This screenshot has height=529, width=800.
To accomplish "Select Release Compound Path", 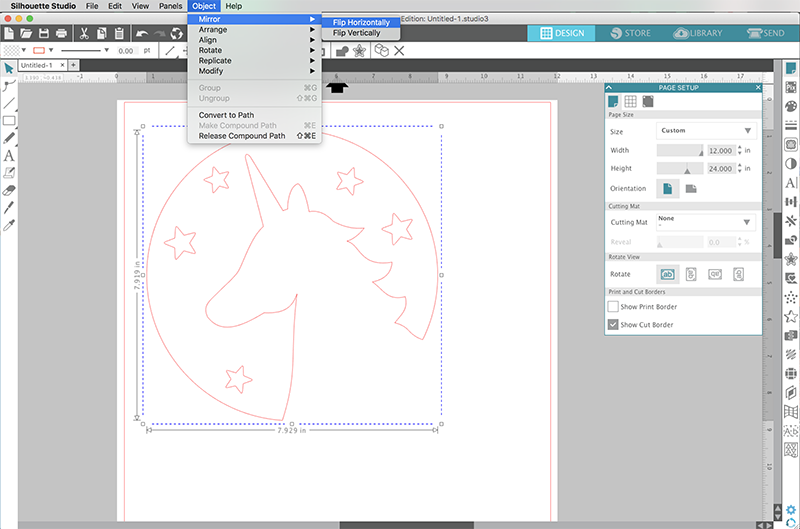I will (255, 136).
